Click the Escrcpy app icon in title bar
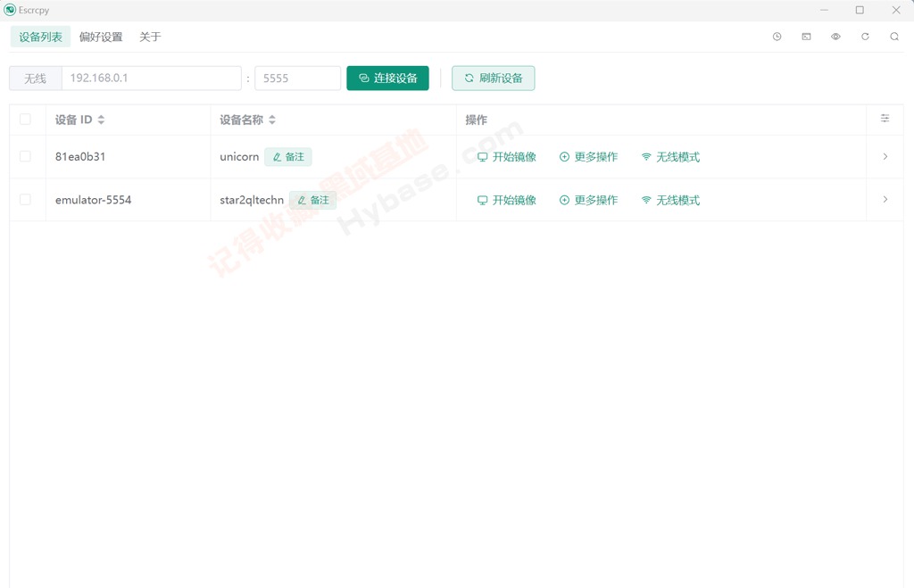The image size is (914, 588). pos(10,10)
